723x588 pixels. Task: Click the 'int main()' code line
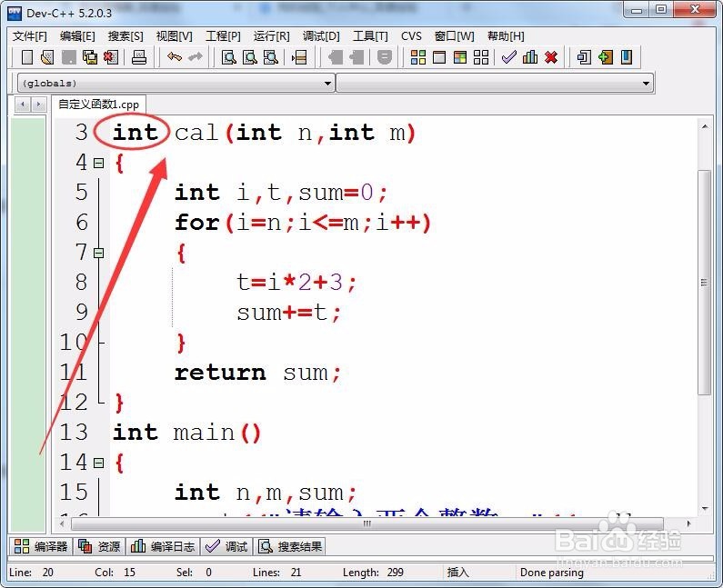(x=187, y=433)
